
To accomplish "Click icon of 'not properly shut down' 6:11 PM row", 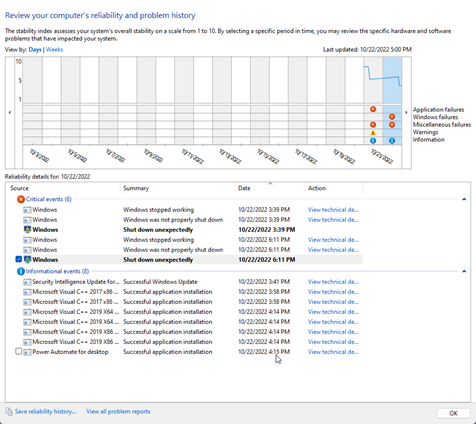I will tap(27, 250).
